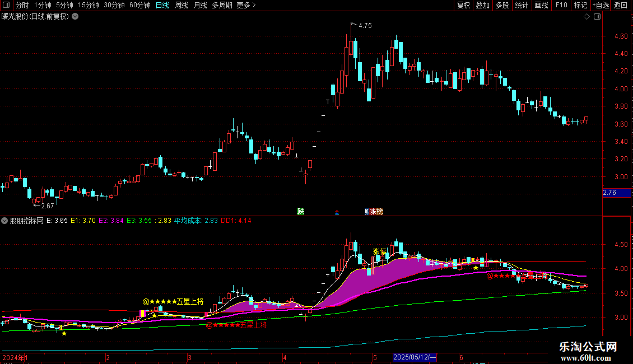
Task: Open dropdown beside 曙光股份 chart title
Action: pyautogui.click(x=75, y=17)
